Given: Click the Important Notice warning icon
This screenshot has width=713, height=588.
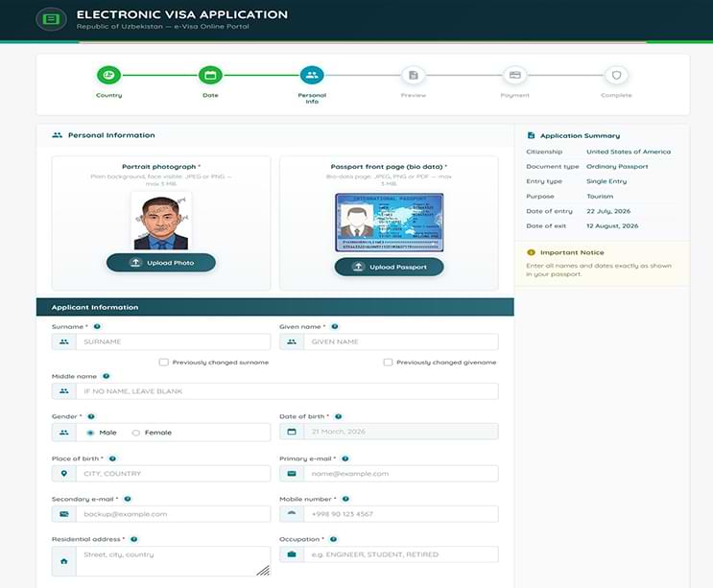Looking at the screenshot, I should (531, 252).
